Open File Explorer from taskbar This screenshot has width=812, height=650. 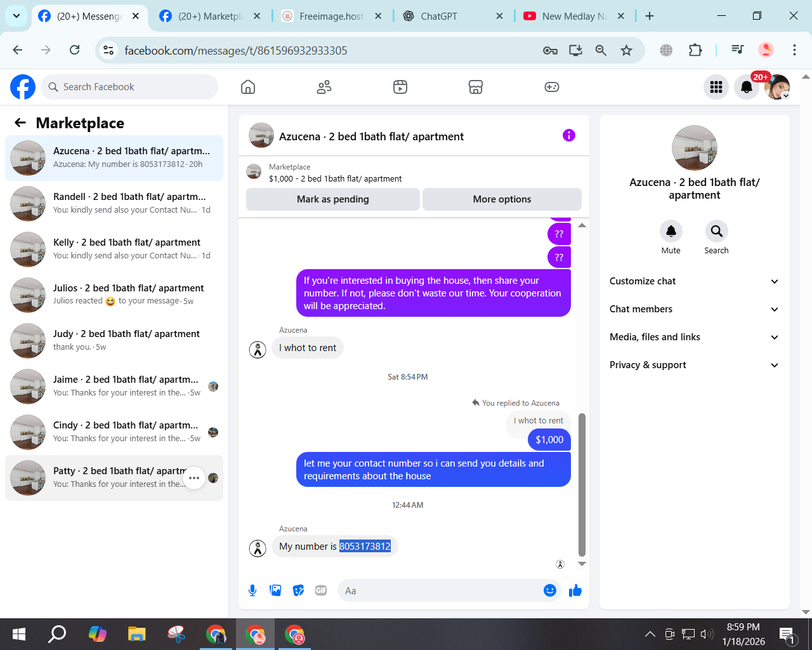point(136,633)
